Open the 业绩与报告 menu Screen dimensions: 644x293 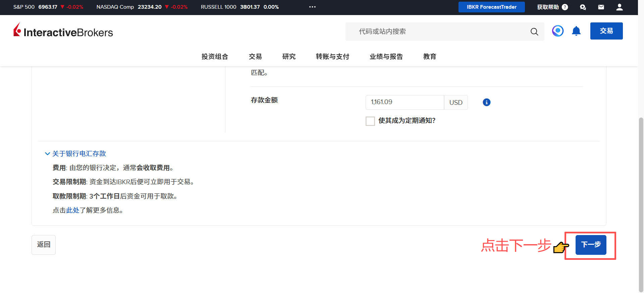click(386, 57)
